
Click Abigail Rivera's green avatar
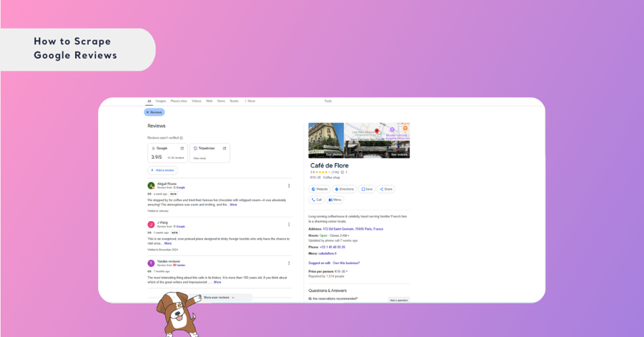[x=151, y=185]
